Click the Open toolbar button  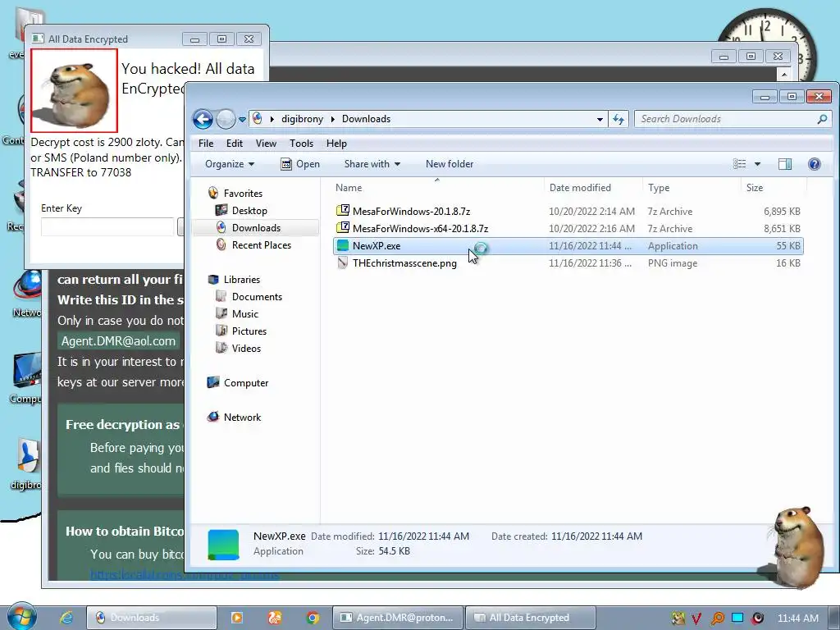(x=300, y=164)
